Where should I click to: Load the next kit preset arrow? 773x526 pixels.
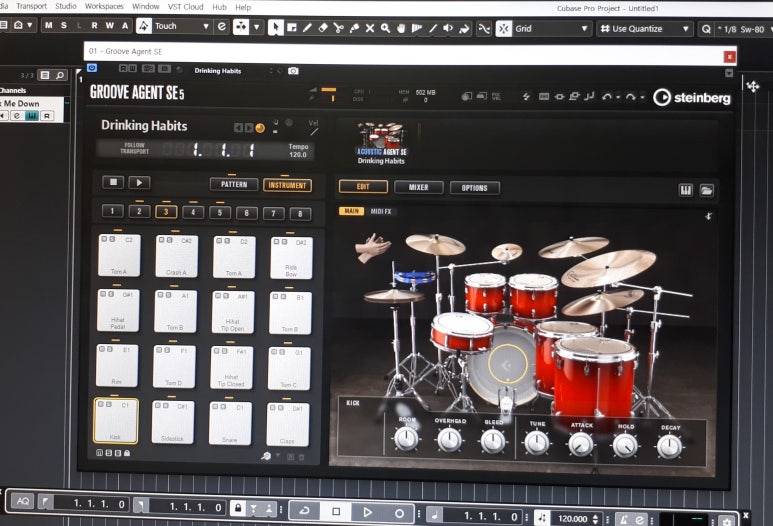point(248,128)
